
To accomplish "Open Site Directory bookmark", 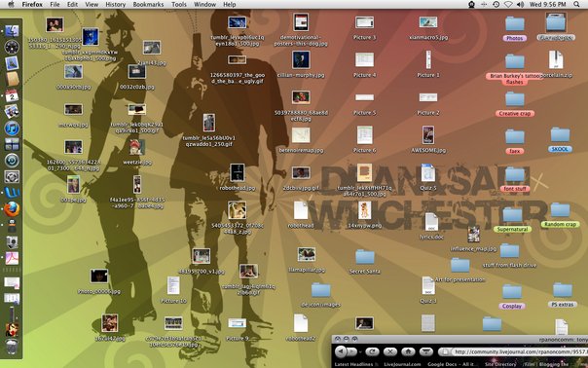I will (500, 364).
